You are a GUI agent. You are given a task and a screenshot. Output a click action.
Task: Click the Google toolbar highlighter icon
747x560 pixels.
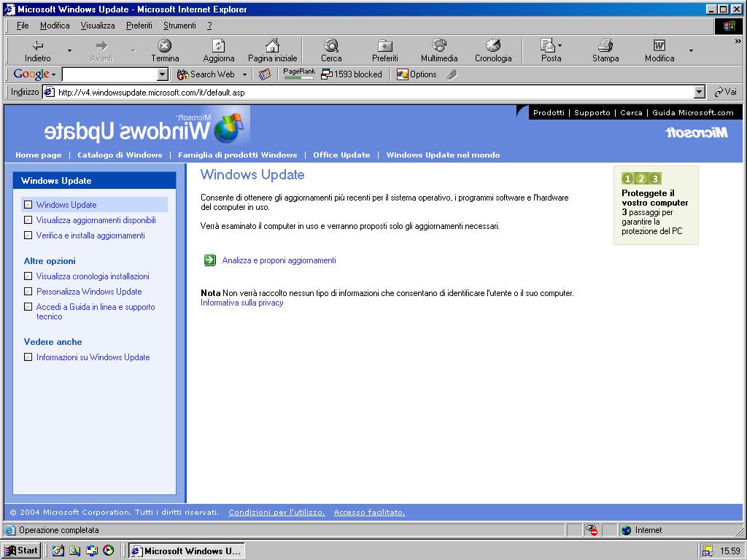[452, 74]
